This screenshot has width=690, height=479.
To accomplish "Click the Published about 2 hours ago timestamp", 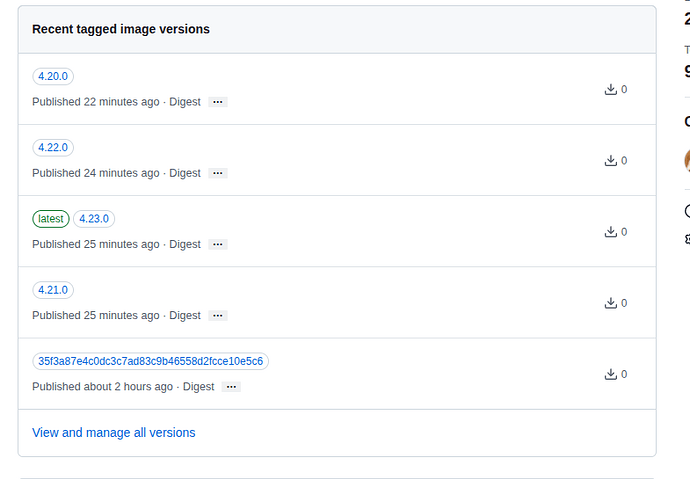I will click(103, 387).
